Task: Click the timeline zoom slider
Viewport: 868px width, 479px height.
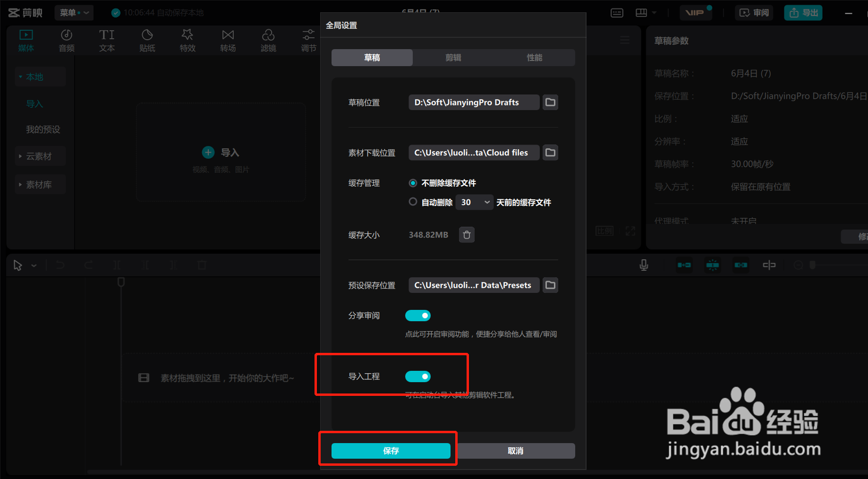Action: click(x=812, y=265)
